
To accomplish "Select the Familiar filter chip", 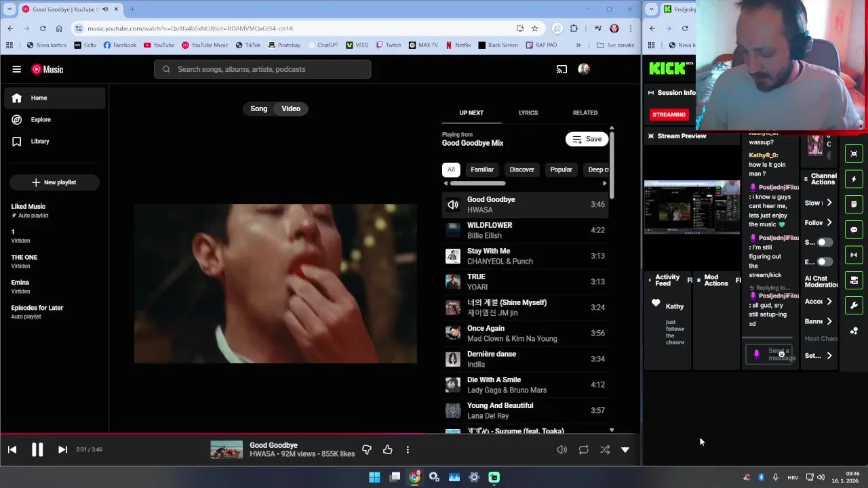I will 482,169.
